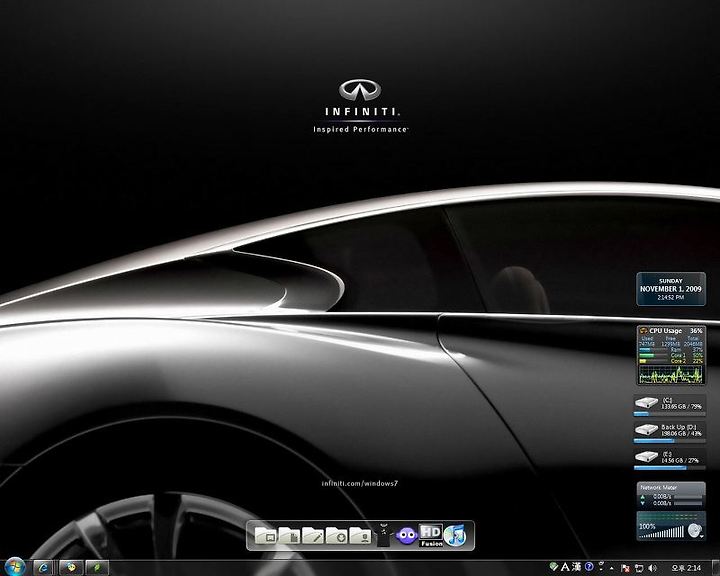Screen dimensions: 720x576
Task: Open the documents folder in the dock
Action: tap(290, 536)
